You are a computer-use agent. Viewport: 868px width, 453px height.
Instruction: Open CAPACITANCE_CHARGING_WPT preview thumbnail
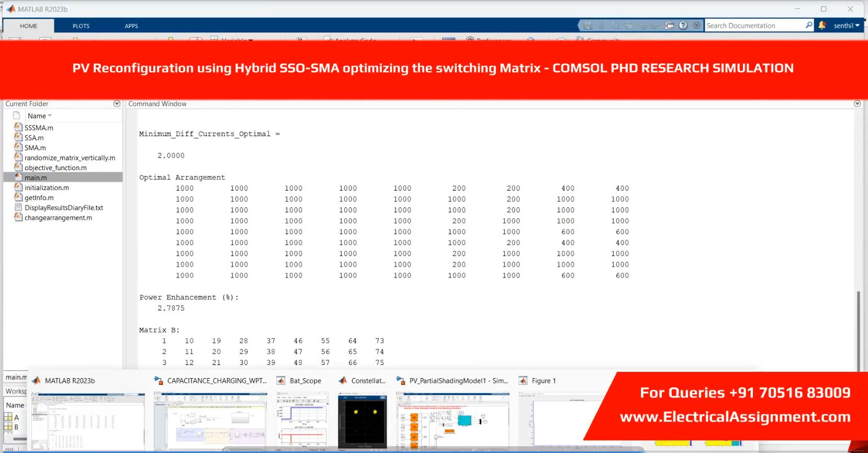210,421
